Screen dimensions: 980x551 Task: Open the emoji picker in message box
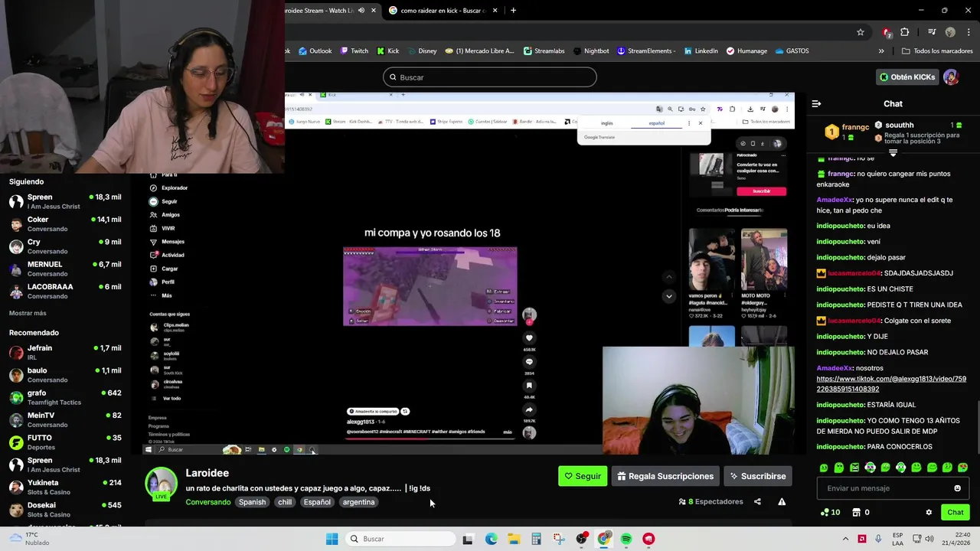click(957, 488)
